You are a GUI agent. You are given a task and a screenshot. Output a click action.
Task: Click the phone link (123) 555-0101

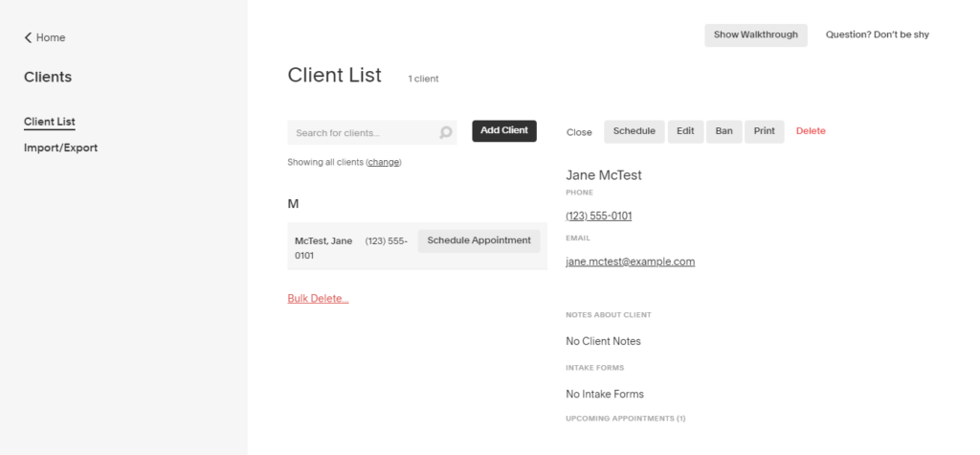[x=599, y=216]
